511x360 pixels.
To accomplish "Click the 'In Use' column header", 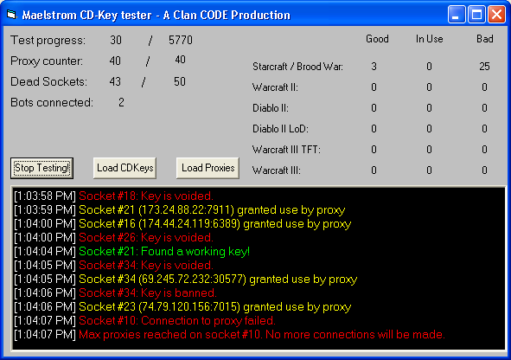I will tap(429, 39).
